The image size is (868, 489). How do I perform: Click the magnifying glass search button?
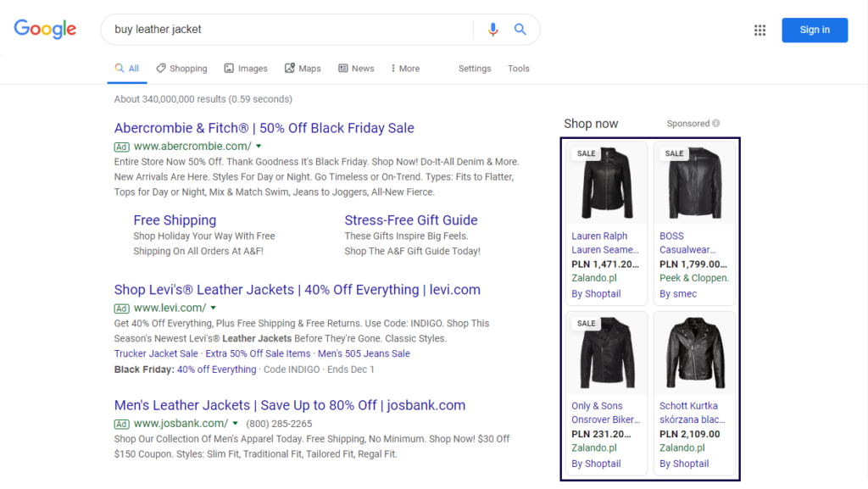coord(520,30)
